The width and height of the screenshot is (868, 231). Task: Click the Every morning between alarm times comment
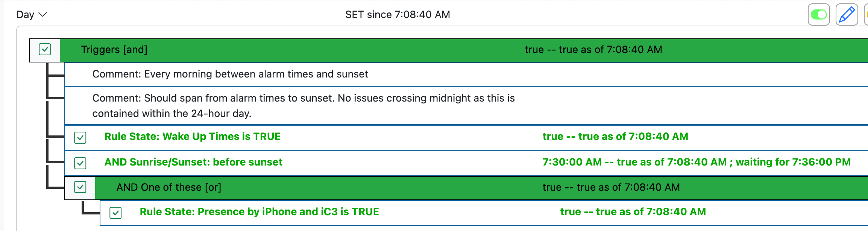[x=230, y=74]
